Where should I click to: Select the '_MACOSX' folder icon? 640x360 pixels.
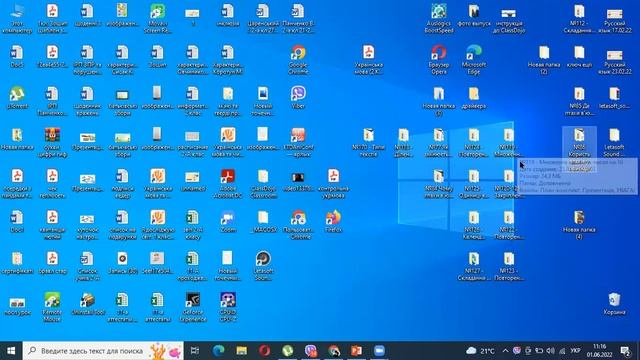point(263,222)
